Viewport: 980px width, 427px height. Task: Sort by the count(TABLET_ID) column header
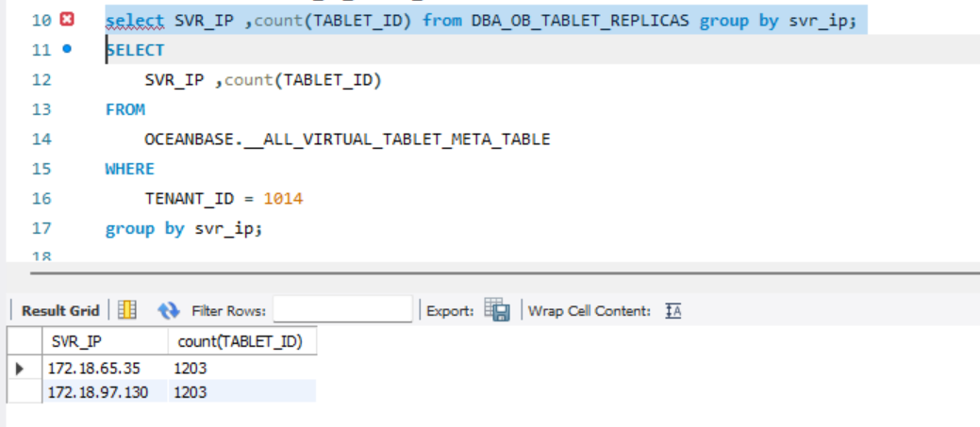click(240, 341)
